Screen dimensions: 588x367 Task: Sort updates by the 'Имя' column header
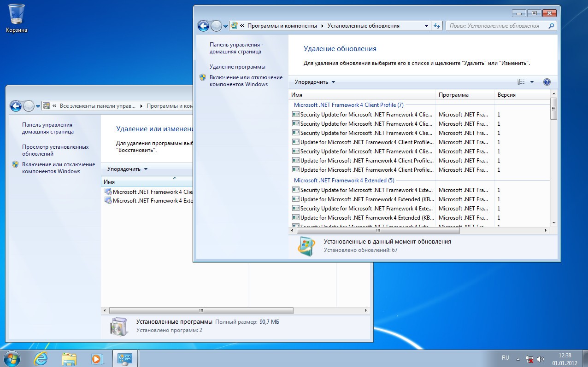(362, 95)
